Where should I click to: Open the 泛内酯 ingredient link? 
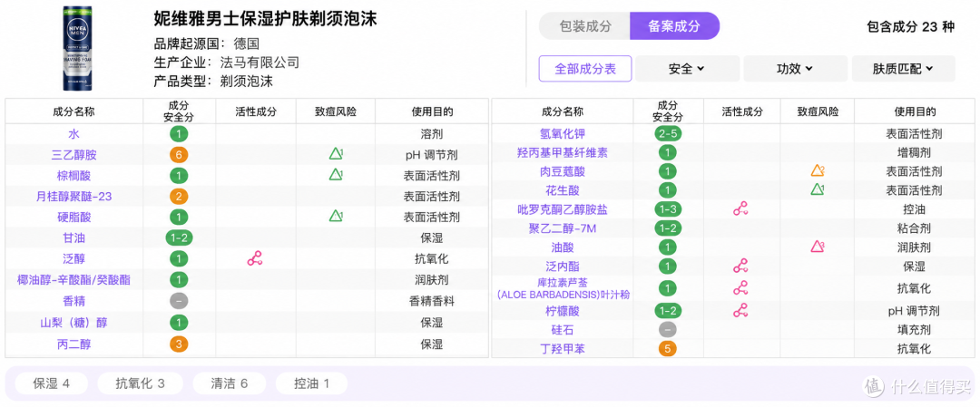(563, 266)
